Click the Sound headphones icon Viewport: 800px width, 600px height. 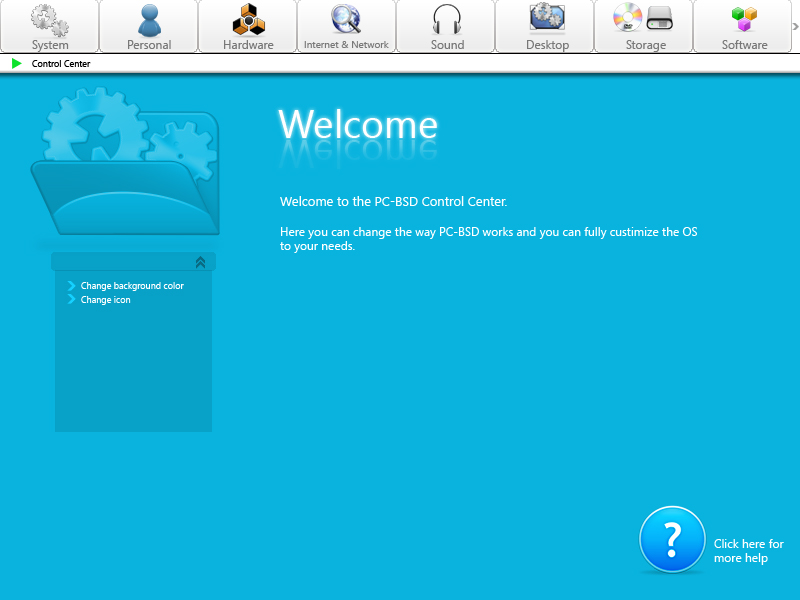[447, 19]
